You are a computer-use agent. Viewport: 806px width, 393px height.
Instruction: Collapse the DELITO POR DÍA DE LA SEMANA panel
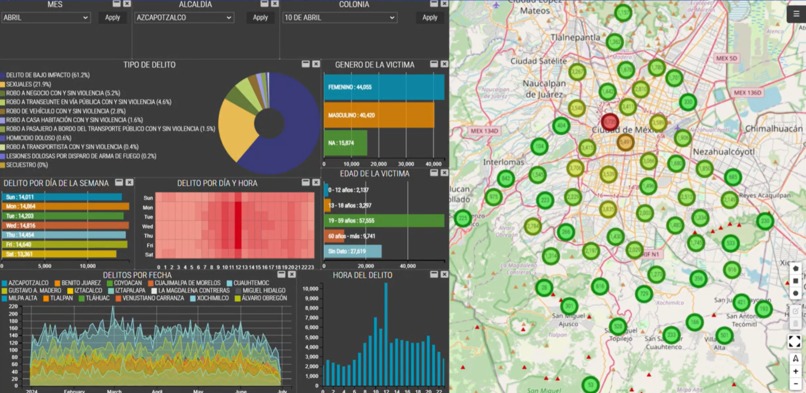(x=119, y=182)
